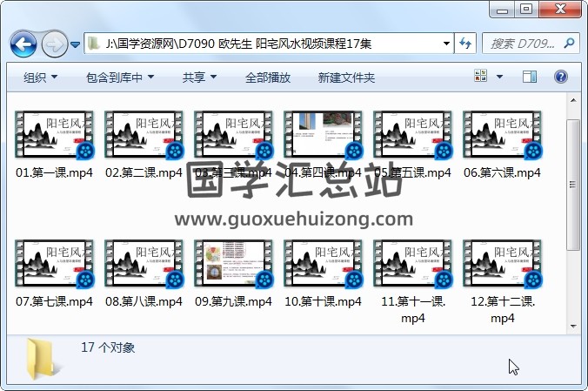Click file name text 12.第十二课.mp4
This screenshot has height=391, width=588.
503,309
